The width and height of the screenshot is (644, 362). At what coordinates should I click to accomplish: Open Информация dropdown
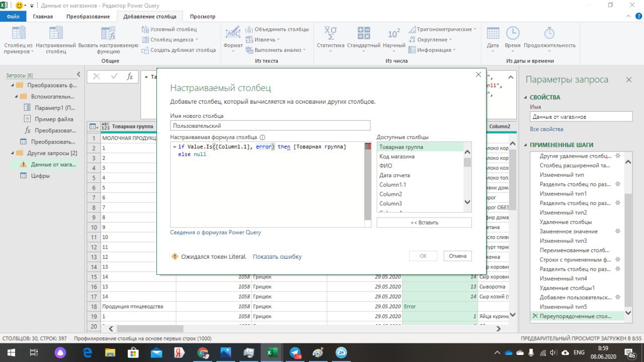(x=432, y=50)
